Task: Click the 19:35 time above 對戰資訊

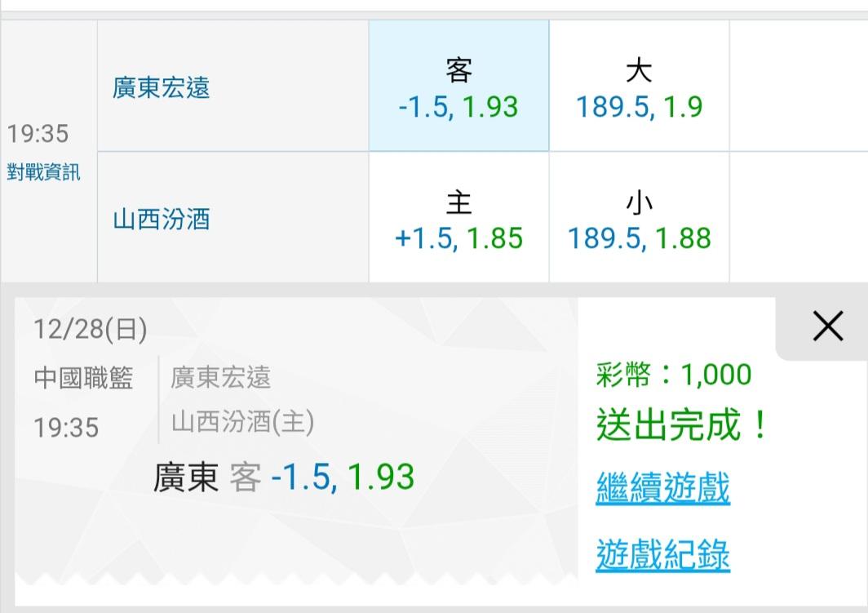Action: (38, 133)
